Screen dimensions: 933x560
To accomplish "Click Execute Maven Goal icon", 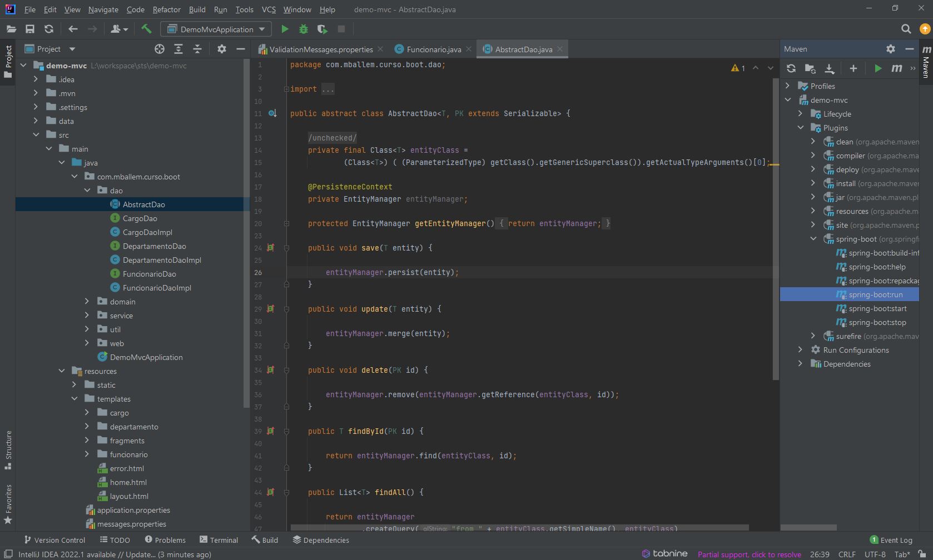I will (896, 68).
